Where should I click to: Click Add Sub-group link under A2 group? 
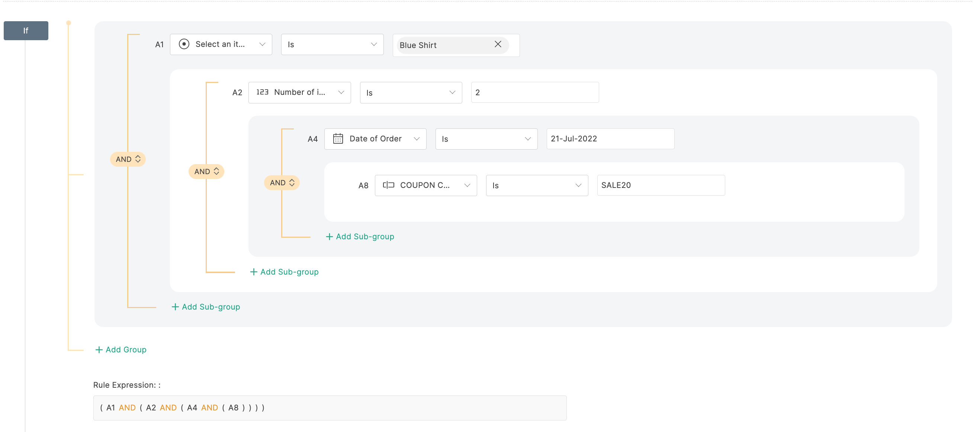(289, 272)
